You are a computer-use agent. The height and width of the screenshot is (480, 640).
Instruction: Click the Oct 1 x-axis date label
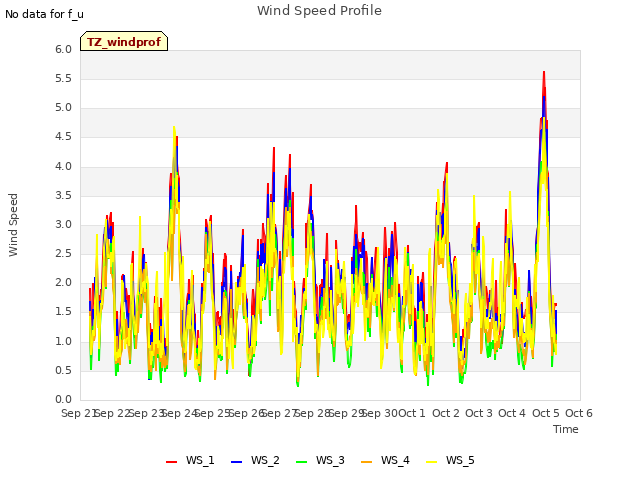[x=412, y=413]
